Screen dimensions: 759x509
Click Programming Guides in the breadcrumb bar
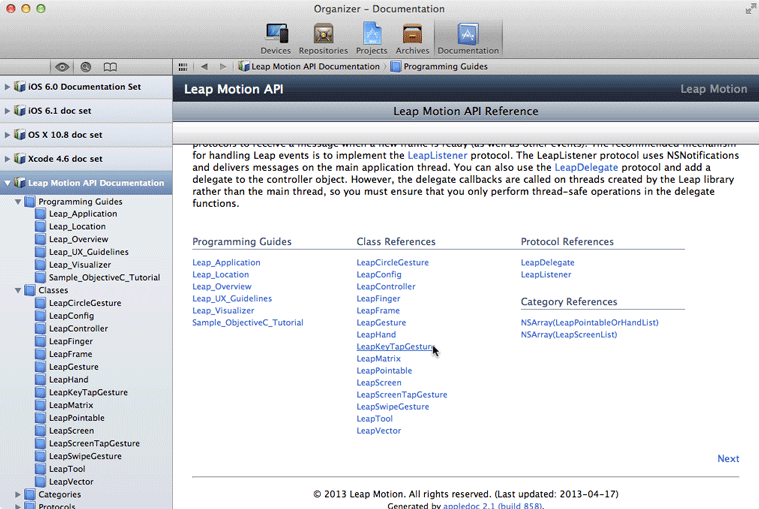point(445,67)
